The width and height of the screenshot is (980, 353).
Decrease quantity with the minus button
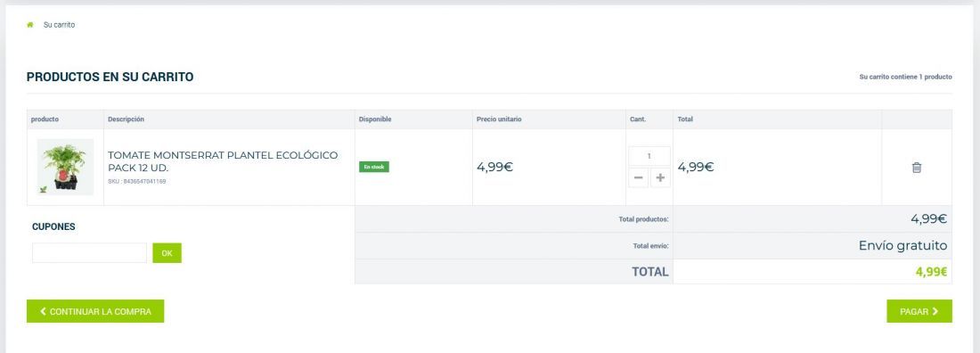(638, 177)
